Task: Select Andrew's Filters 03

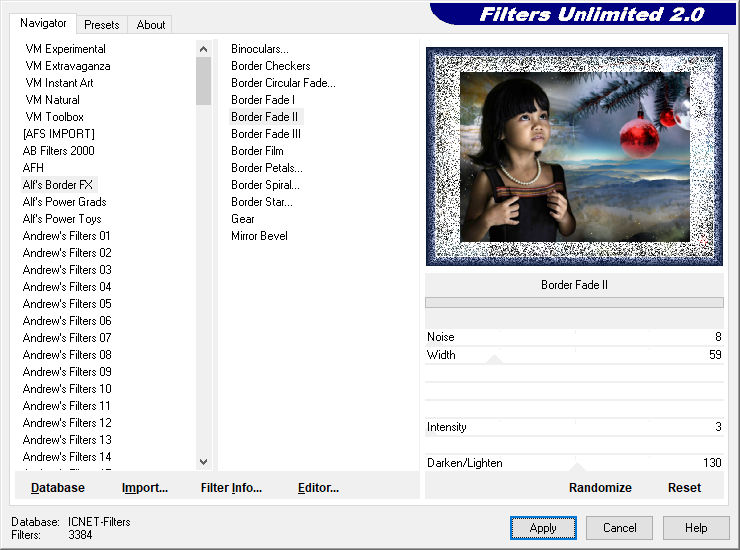Action: click(x=67, y=270)
